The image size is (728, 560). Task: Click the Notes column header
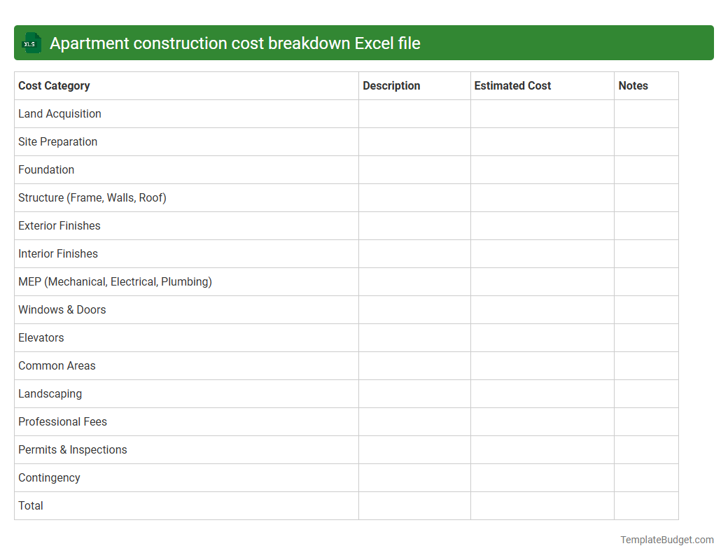633,85
